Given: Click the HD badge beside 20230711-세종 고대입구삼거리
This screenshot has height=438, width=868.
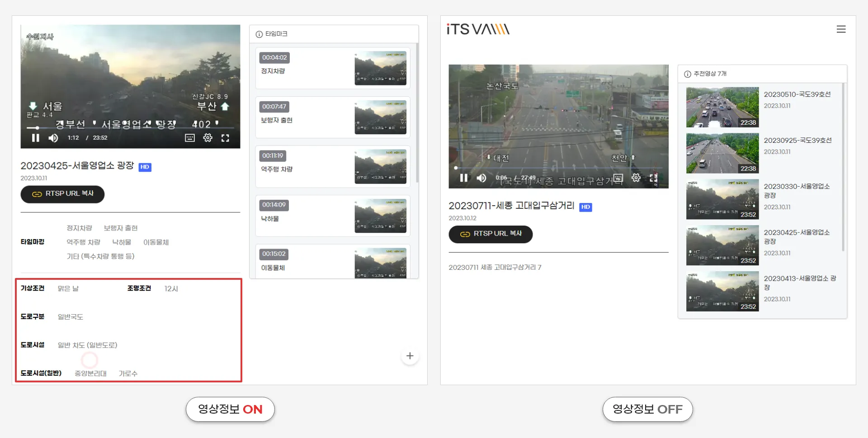Looking at the screenshot, I should [x=585, y=207].
